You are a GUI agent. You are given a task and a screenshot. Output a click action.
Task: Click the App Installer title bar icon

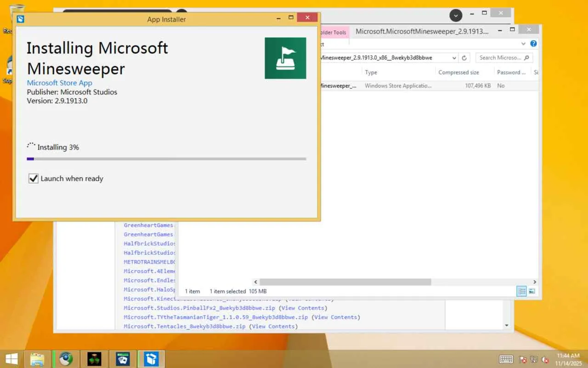tap(20, 19)
